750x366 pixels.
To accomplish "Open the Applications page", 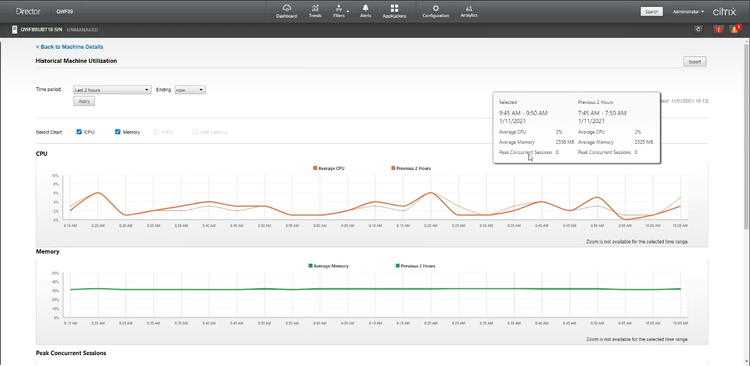I will point(394,11).
